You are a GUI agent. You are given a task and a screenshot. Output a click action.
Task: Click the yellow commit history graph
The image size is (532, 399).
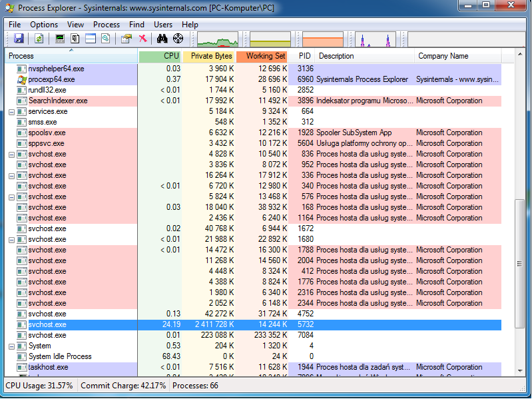(x=270, y=39)
